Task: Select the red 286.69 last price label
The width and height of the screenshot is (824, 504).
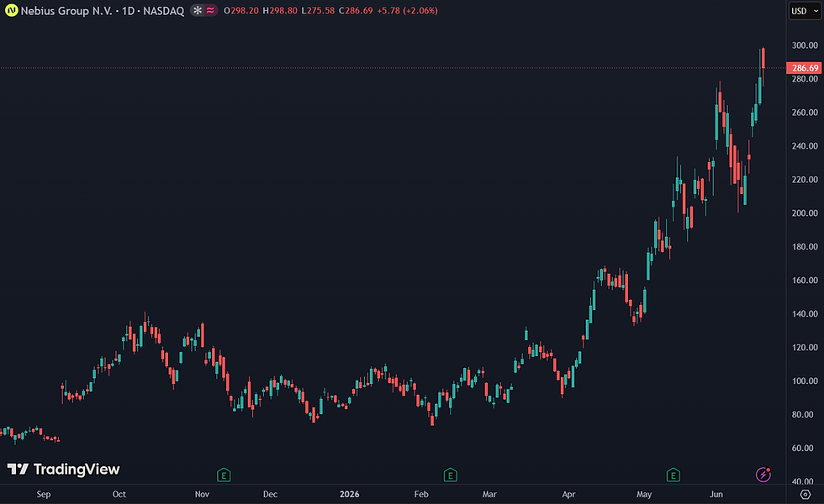Action: point(804,68)
